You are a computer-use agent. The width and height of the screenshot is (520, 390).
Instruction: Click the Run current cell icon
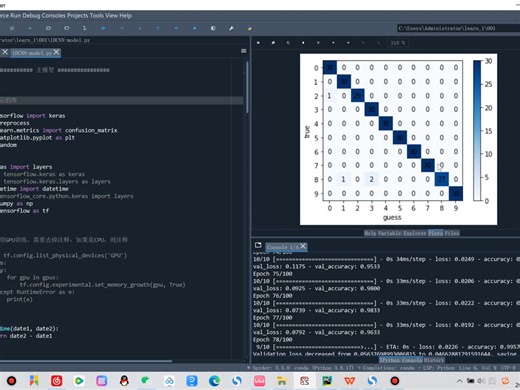[x=48, y=28]
